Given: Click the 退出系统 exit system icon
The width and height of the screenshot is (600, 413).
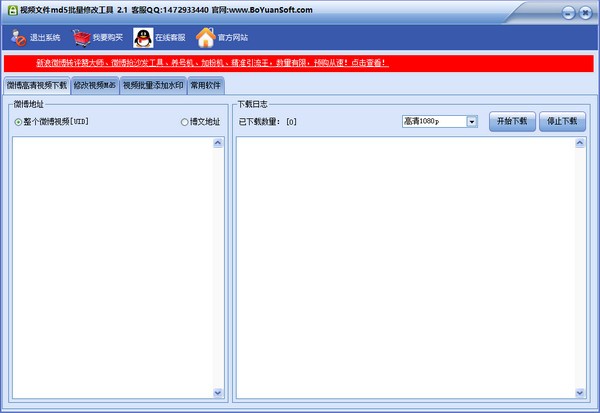Looking at the screenshot, I should (18, 38).
